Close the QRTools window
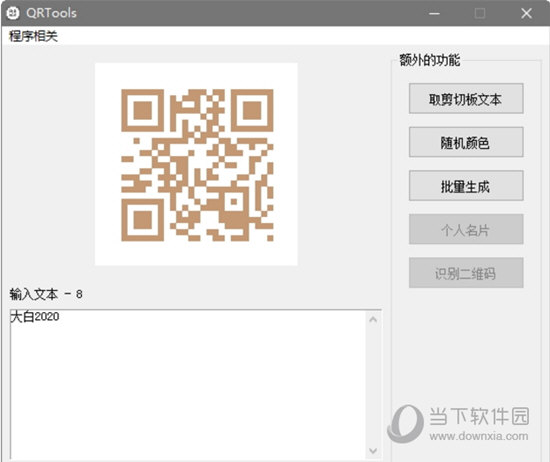Image resolution: width=550 pixels, height=462 pixels. pyautogui.click(x=526, y=13)
